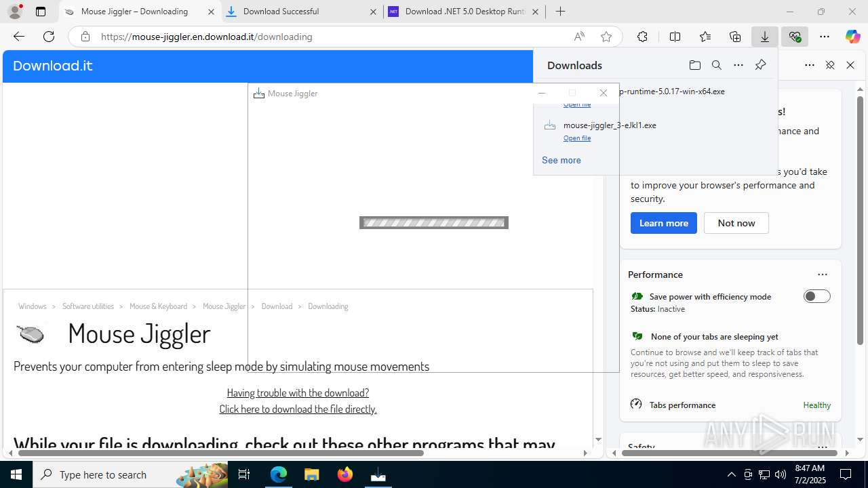Click Mouse Jiggler breadcrumb link
The width and height of the screenshot is (868, 488).
224,306
